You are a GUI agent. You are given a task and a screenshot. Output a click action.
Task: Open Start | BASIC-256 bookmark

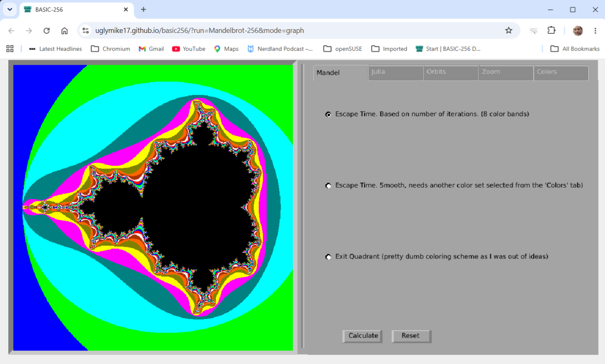(448, 49)
